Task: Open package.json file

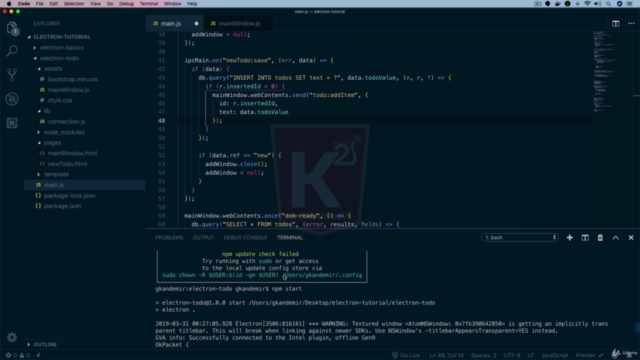Action: click(62, 206)
